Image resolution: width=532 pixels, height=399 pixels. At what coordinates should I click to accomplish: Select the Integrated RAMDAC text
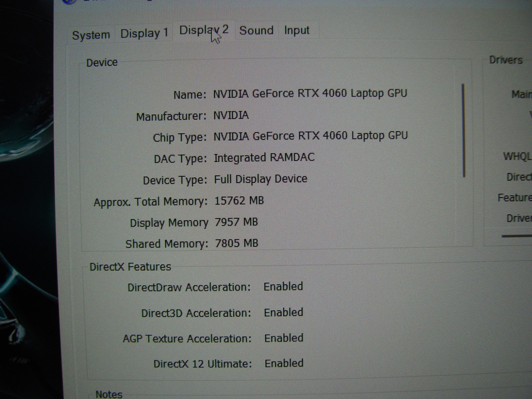(x=264, y=158)
